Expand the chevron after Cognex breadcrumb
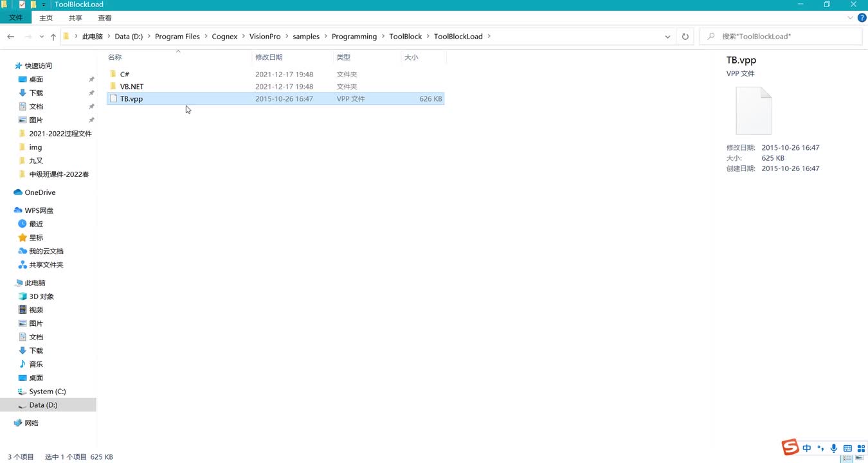This screenshot has width=868, height=463. [244, 37]
